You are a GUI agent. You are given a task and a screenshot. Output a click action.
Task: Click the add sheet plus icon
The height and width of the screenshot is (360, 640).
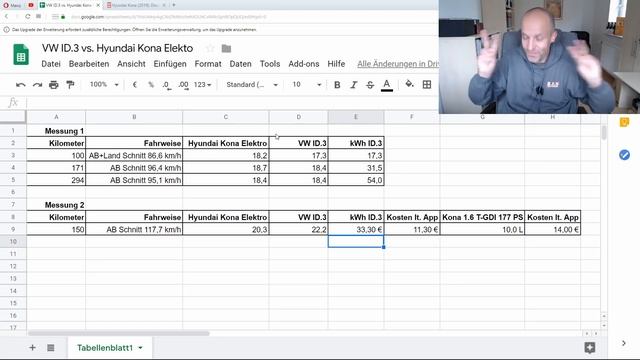coord(32,348)
